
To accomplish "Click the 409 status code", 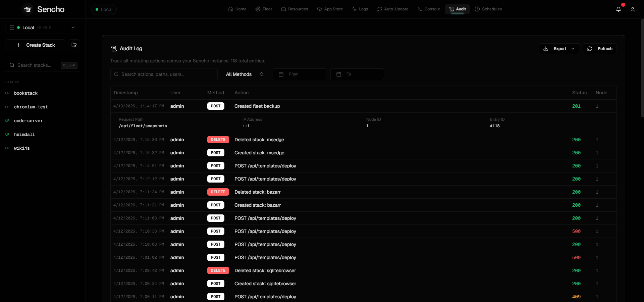I will click(x=576, y=297).
